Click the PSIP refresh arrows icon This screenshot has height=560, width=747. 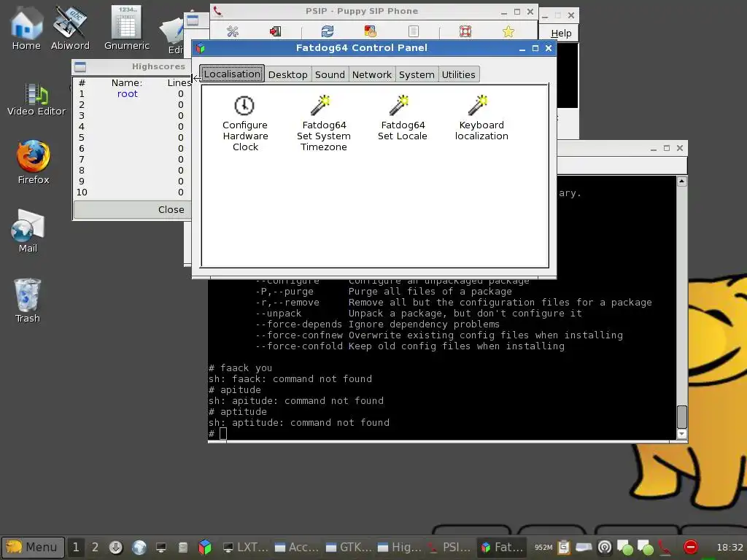click(x=328, y=31)
